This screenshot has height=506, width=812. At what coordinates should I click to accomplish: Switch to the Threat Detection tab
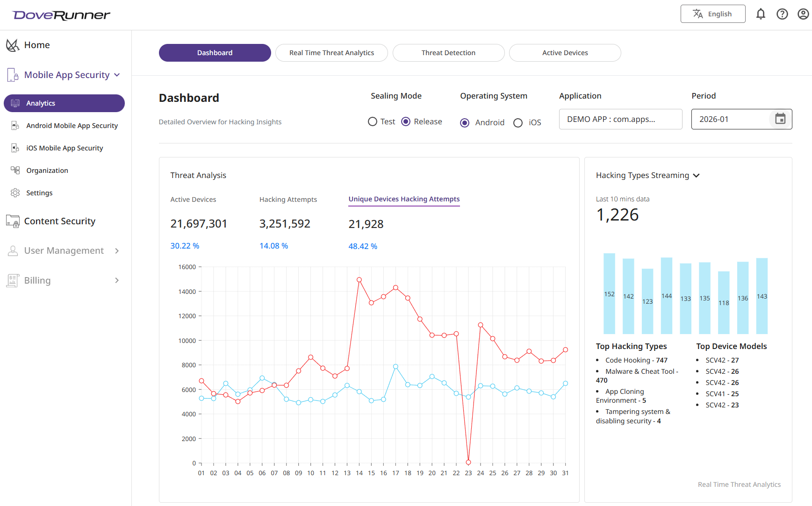pos(448,53)
